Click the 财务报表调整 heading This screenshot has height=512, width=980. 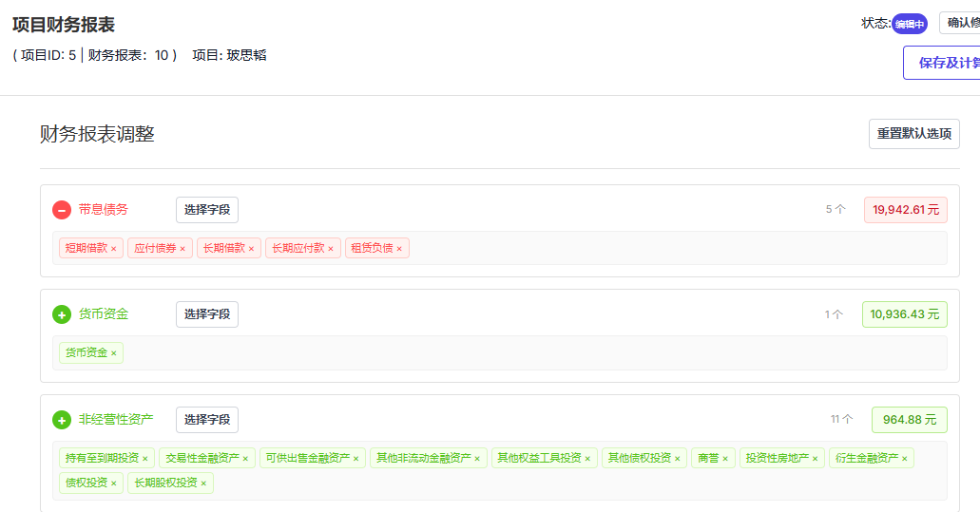[97, 134]
